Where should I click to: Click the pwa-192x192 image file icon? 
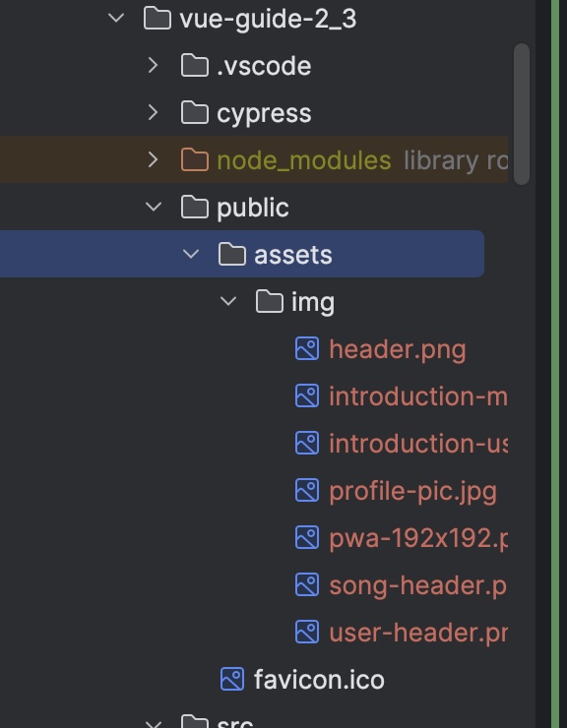click(307, 538)
